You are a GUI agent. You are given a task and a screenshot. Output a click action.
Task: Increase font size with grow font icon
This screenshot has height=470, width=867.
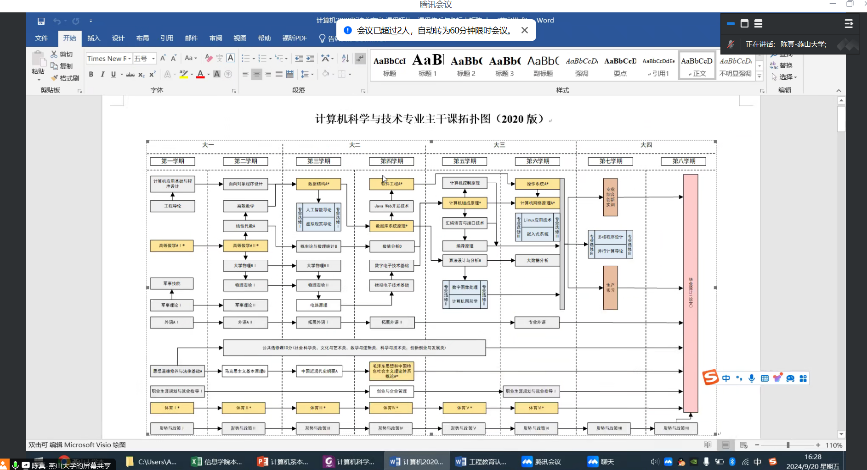(x=163, y=58)
